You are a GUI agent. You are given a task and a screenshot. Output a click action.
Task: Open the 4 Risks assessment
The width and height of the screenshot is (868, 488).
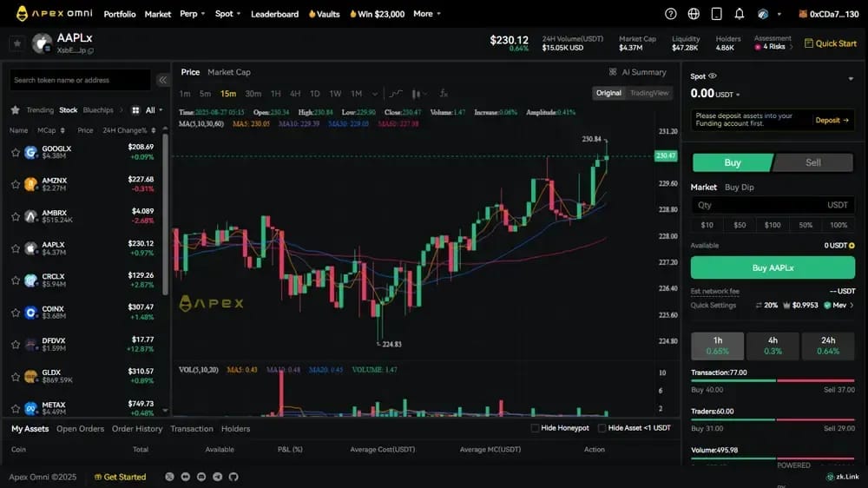coord(773,47)
